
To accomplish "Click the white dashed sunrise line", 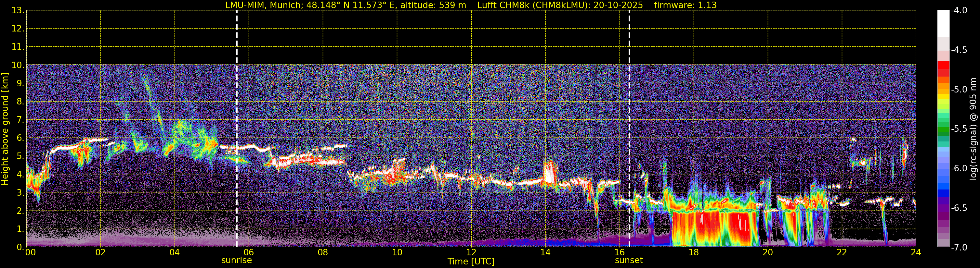I will click(x=237, y=129).
